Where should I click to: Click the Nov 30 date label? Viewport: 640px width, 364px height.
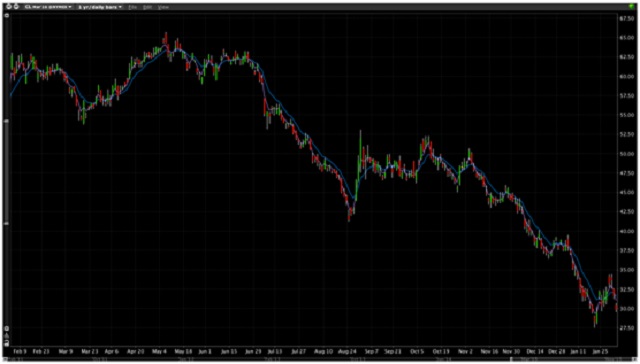[511, 351]
